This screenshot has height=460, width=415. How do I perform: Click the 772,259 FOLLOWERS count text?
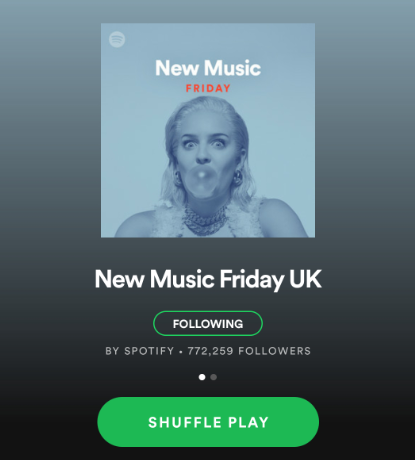point(249,351)
